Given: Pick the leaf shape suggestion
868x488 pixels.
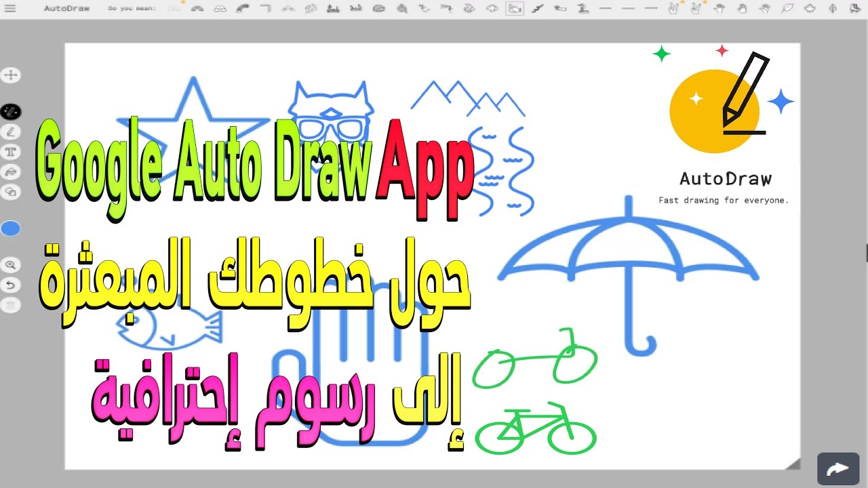Looking at the screenshot, I should coord(787,9).
